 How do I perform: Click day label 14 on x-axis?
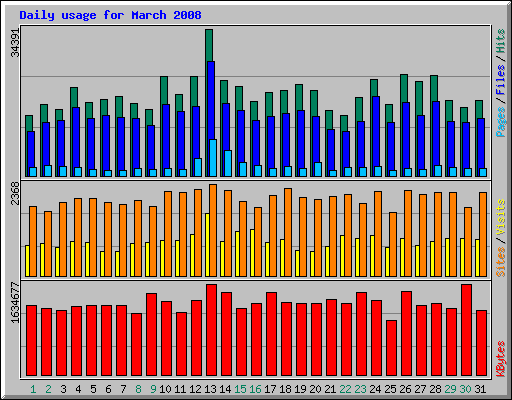[x=225, y=389]
